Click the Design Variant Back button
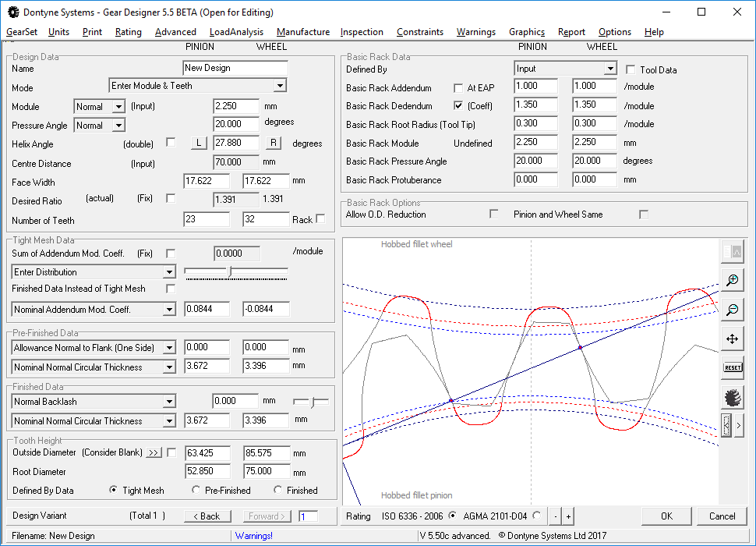Screen dimensions: 756x546 [x=207, y=516]
